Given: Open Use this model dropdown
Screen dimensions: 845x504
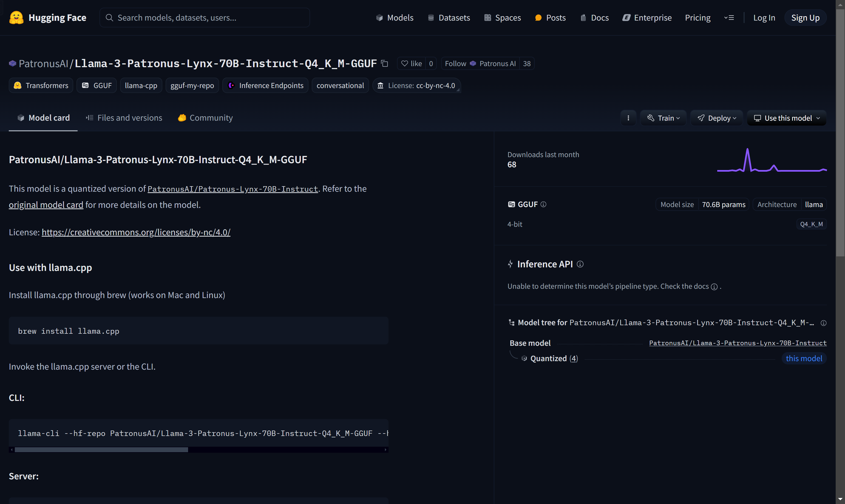Looking at the screenshot, I should pyautogui.click(x=787, y=118).
